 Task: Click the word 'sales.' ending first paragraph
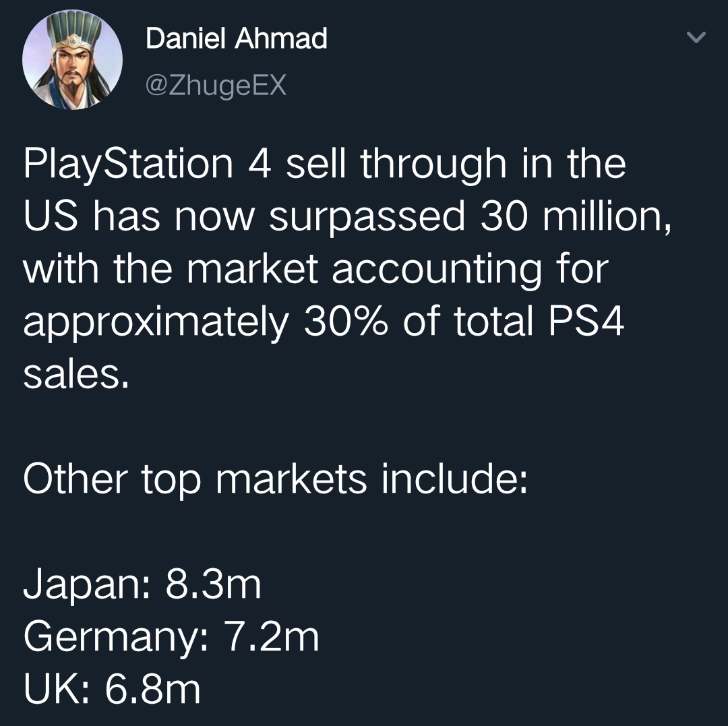pyautogui.click(x=76, y=374)
